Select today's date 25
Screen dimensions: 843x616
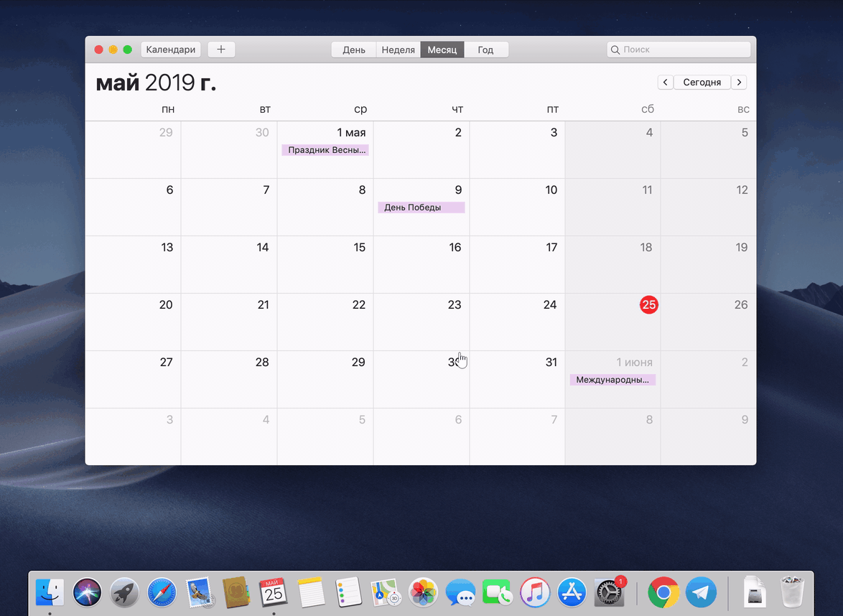[649, 305]
